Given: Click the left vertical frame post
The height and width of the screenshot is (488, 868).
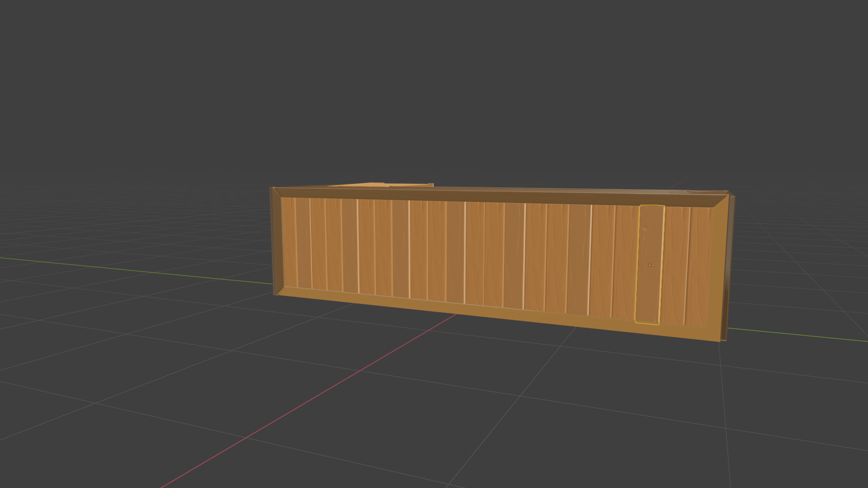Looking at the screenshot, I should tap(277, 244).
